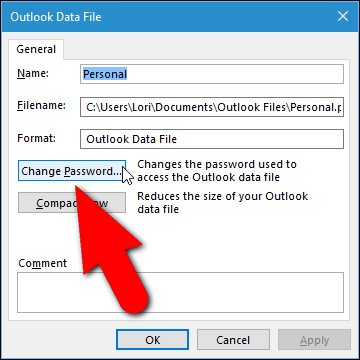Click the Outlook Data File title bar text

(56, 17)
